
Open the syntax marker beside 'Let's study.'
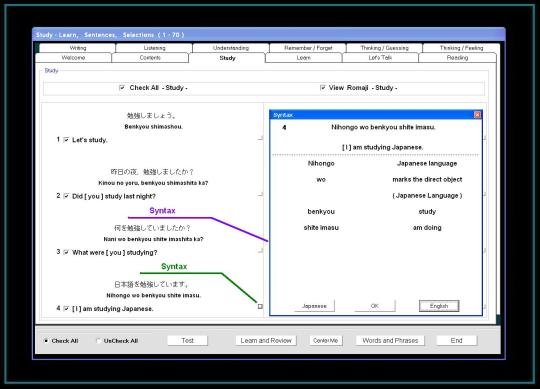pos(260,138)
